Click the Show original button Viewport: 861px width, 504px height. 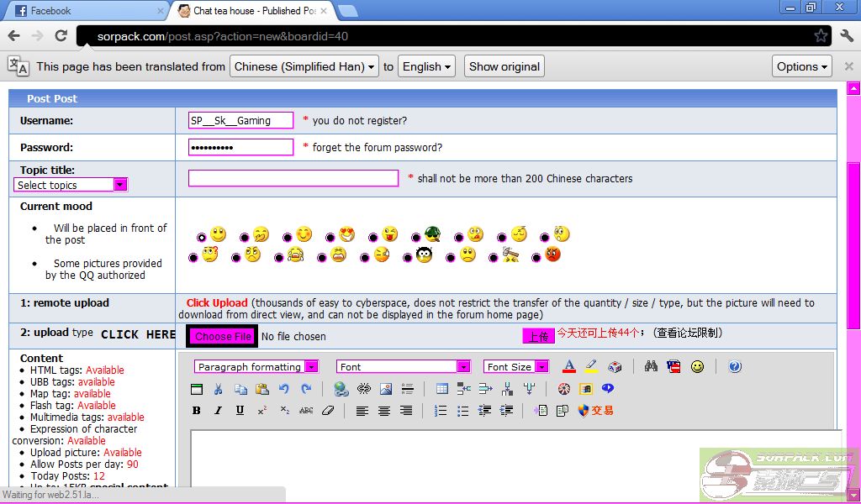coord(504,66)
